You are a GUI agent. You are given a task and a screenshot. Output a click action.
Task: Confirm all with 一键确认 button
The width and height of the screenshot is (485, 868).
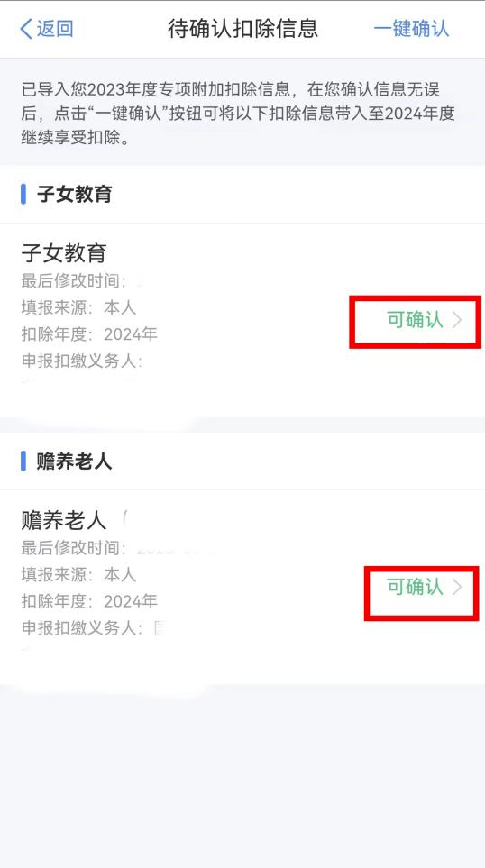(x=411, y=29)
